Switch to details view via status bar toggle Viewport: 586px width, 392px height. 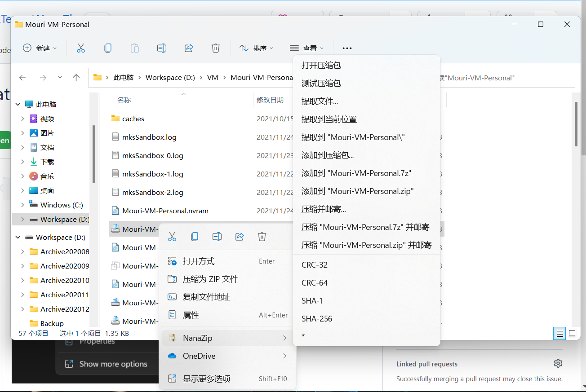(559, 333)
